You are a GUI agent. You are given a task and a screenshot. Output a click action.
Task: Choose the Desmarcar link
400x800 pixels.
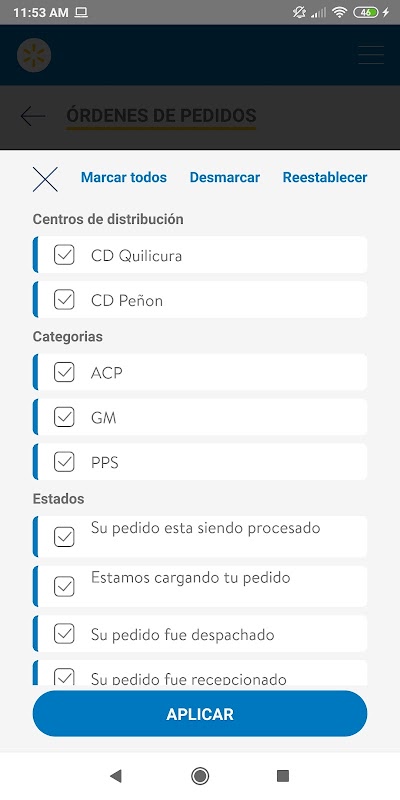(x=224, y=178)
